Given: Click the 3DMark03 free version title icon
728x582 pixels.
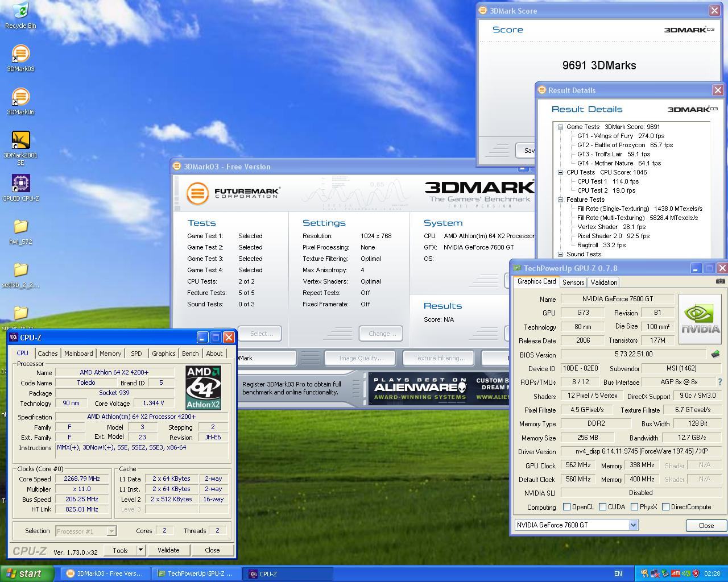Looking at the screenshot, I should point(177,166).
